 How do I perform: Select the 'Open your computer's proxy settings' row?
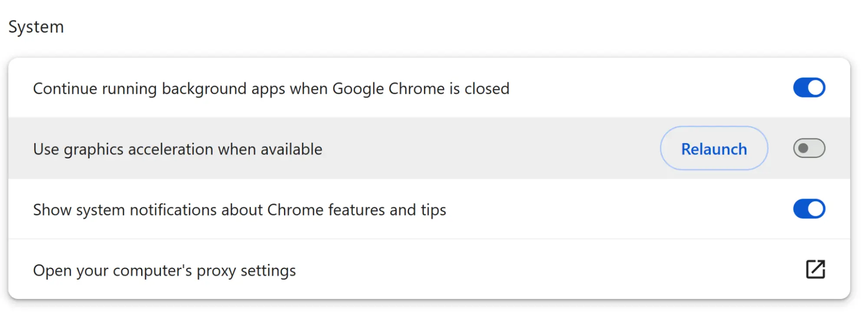click(429, 269)
